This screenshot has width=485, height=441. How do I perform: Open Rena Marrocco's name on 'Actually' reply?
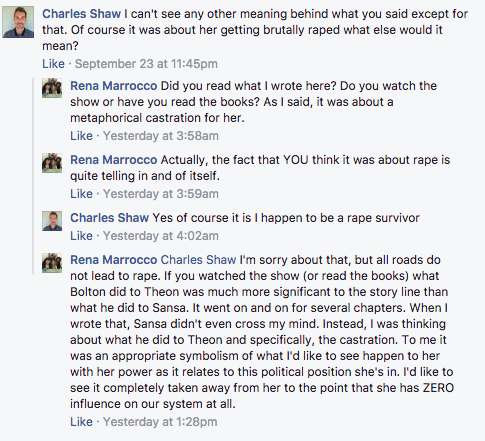tap(114, 160)
